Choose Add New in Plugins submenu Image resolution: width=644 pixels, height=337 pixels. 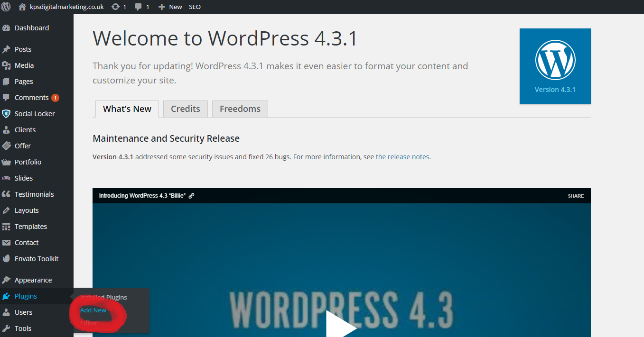tap(93, 310)
